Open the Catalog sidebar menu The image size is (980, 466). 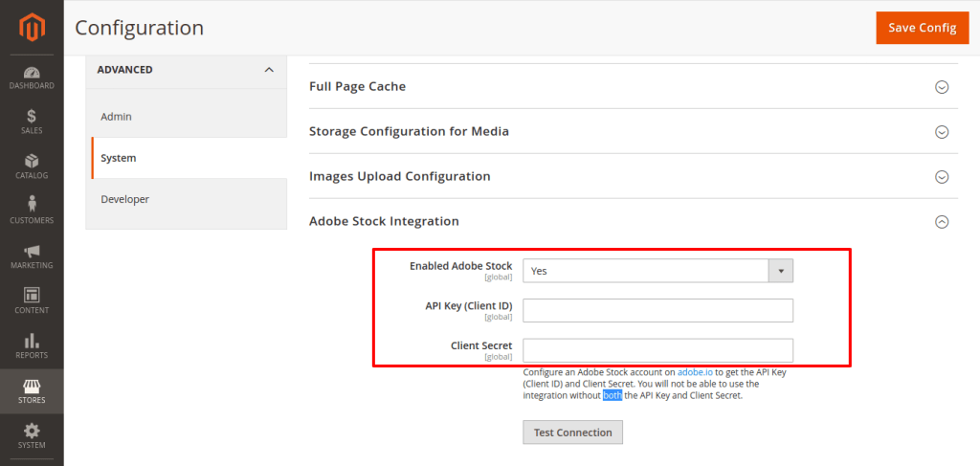[32, 167]
